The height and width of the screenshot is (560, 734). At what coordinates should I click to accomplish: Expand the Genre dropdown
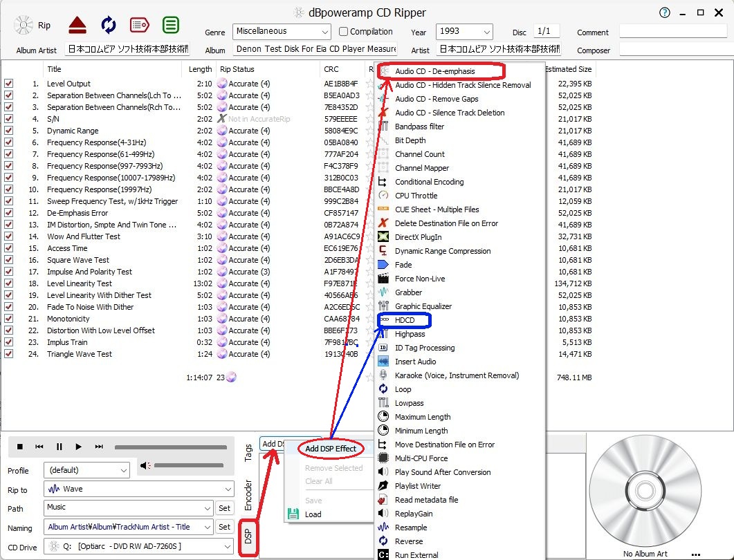pos(325,32)
